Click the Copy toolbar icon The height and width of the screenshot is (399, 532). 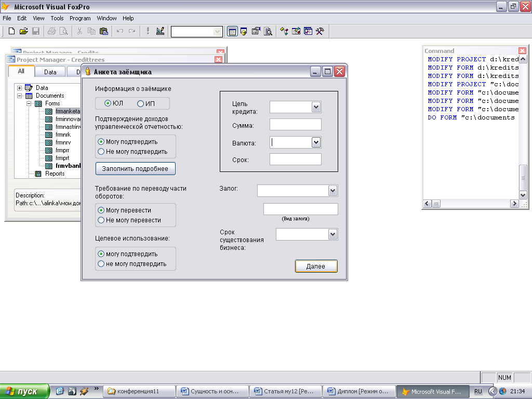pos(91,31)
